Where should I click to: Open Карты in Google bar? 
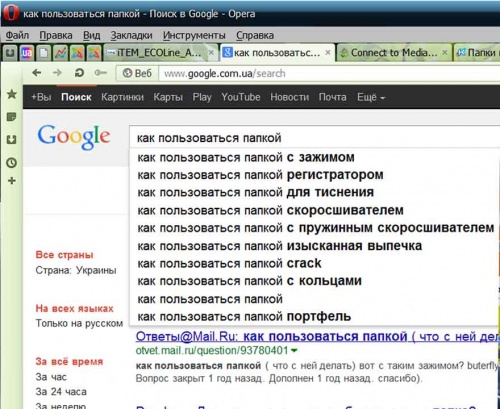click(168, 97)
